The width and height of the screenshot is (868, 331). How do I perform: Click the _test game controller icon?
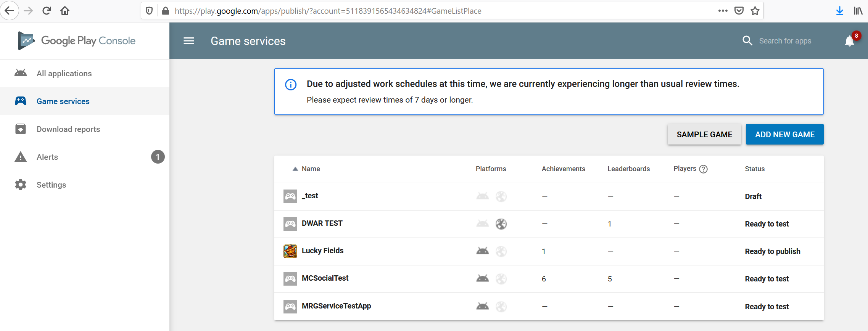point(290,196)
